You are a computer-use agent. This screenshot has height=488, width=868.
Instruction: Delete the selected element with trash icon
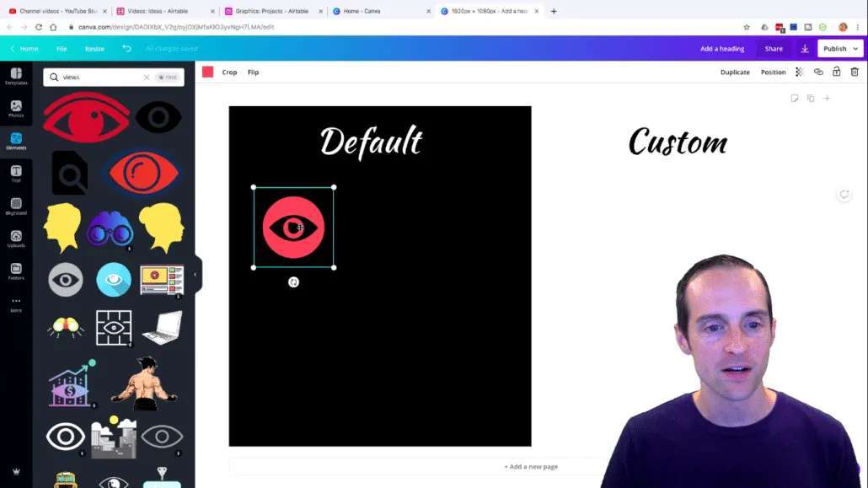[855, 72]
